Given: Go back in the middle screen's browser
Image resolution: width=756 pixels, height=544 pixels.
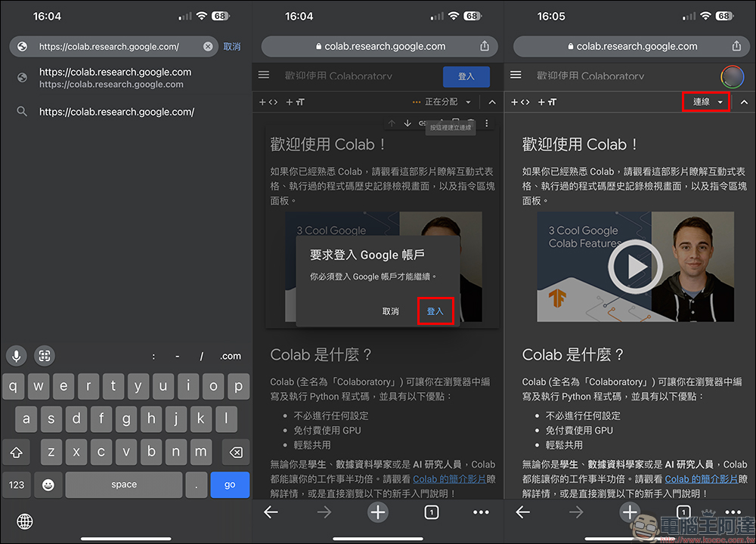Looking at the screenshot, I should (271, 512).
